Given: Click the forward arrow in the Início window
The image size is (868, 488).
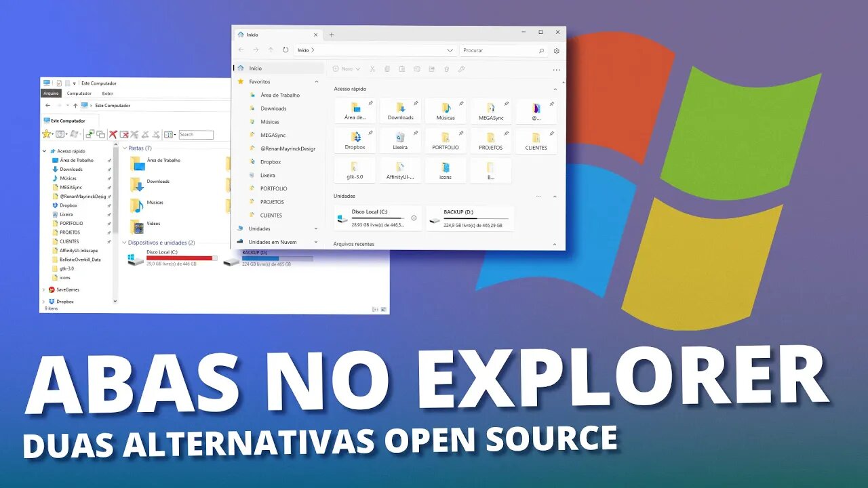Looking at the screenshot, I should click(x=256, y=50).
